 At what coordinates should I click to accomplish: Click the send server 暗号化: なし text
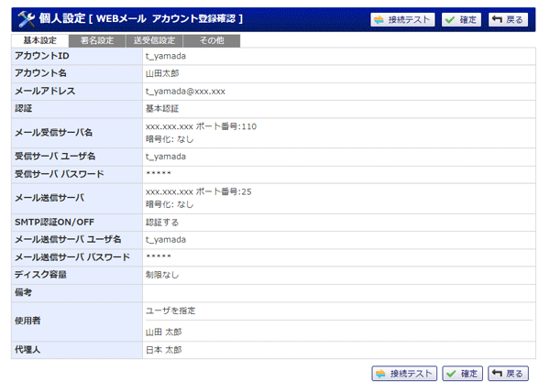pyautogui.click(x=170, y=204)
